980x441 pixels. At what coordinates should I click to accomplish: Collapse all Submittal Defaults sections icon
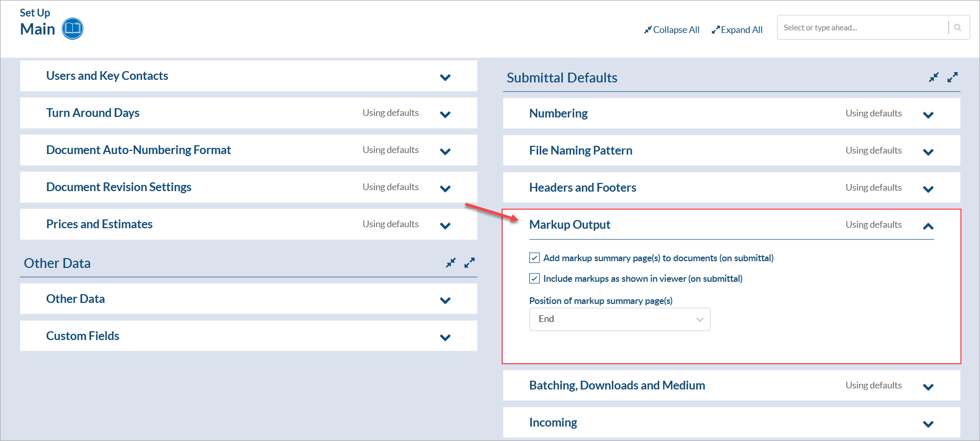(934, 77)
